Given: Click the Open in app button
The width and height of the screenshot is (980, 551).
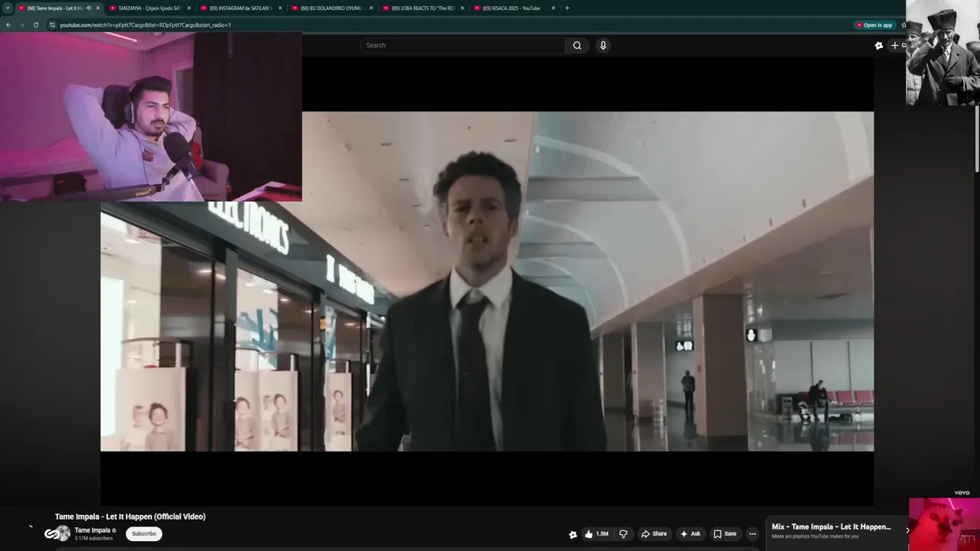Looking at the screenshot, I should coord(874,25).
